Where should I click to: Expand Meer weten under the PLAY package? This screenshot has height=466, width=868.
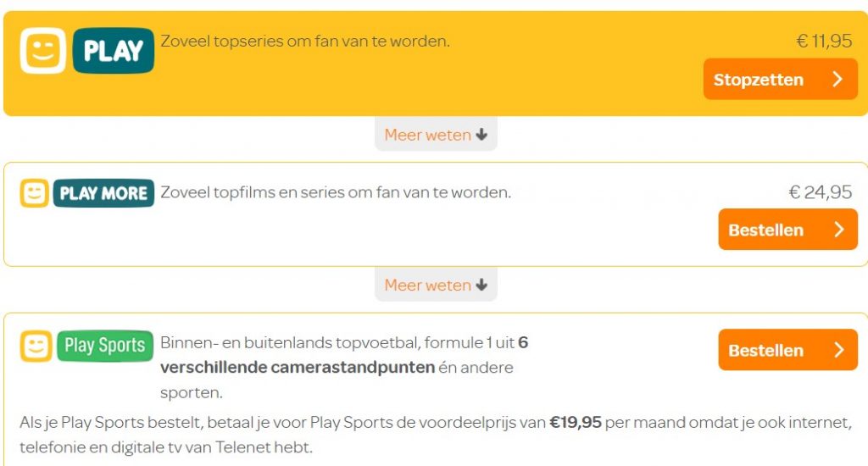coord(436,135)
